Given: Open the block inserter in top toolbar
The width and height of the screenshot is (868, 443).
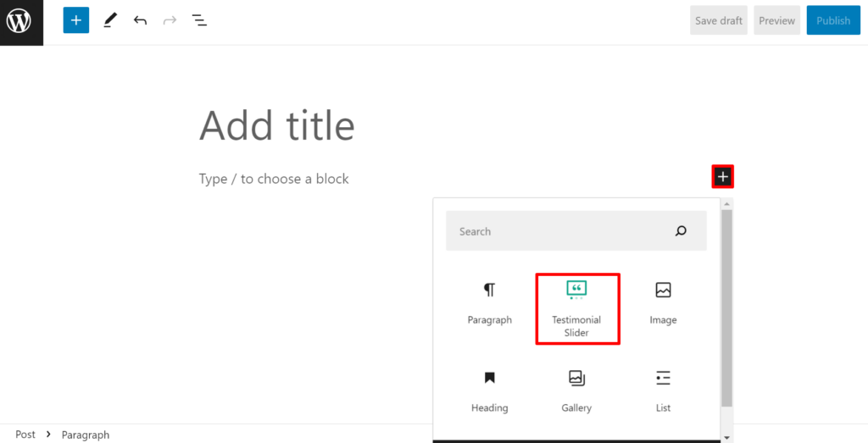Looking at the screenshot, I should coord(75,20).
